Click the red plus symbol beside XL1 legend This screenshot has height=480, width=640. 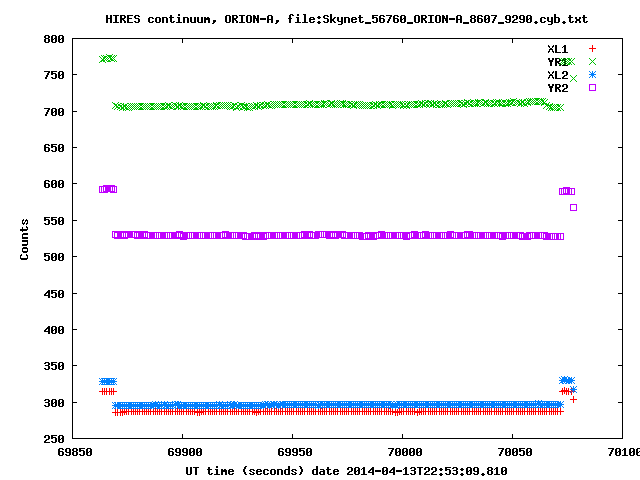point(592,49)
